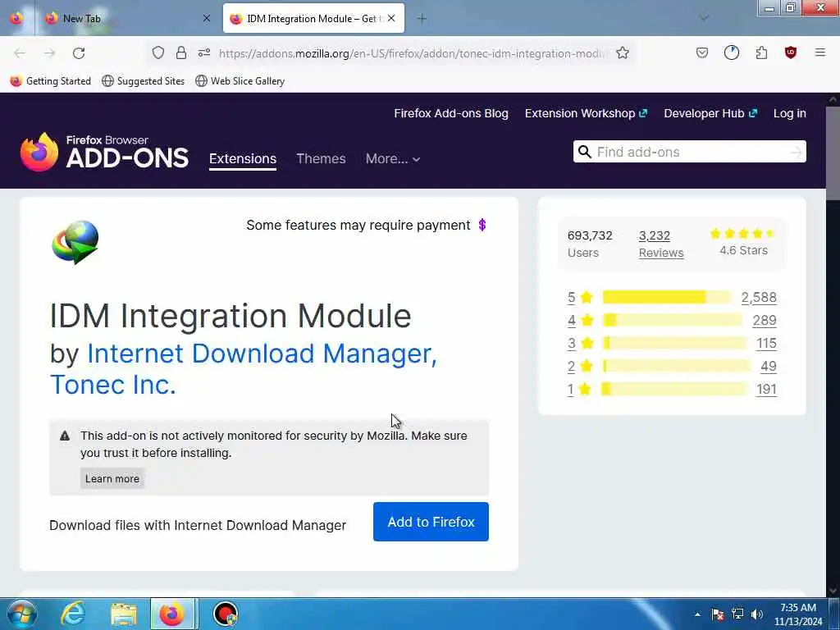List all tabs dropdown arrow
The width and height of the screenshot is (840, 630).
coord(704,18)
